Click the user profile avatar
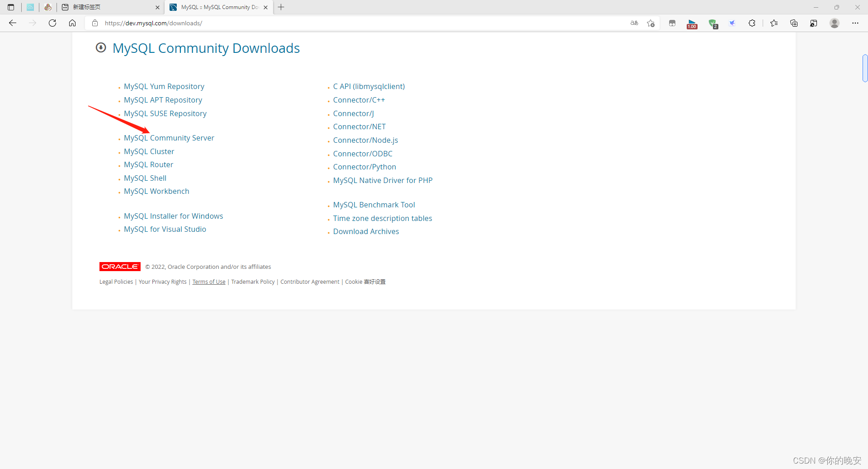The height and width of the screenshot is (469, 868). pyautogui.click(x=835, y=23)
